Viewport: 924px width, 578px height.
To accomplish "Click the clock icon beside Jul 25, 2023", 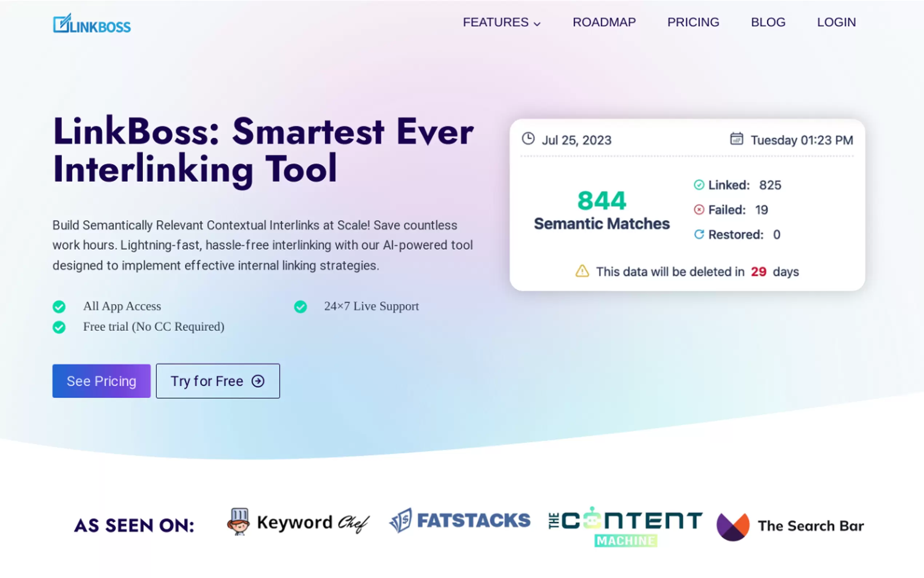I will 528,139.
